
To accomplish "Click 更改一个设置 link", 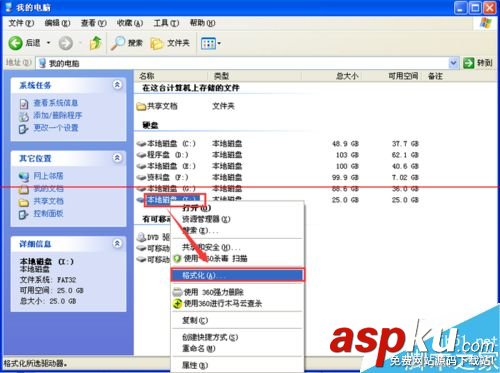I will (x=56, y=128).
